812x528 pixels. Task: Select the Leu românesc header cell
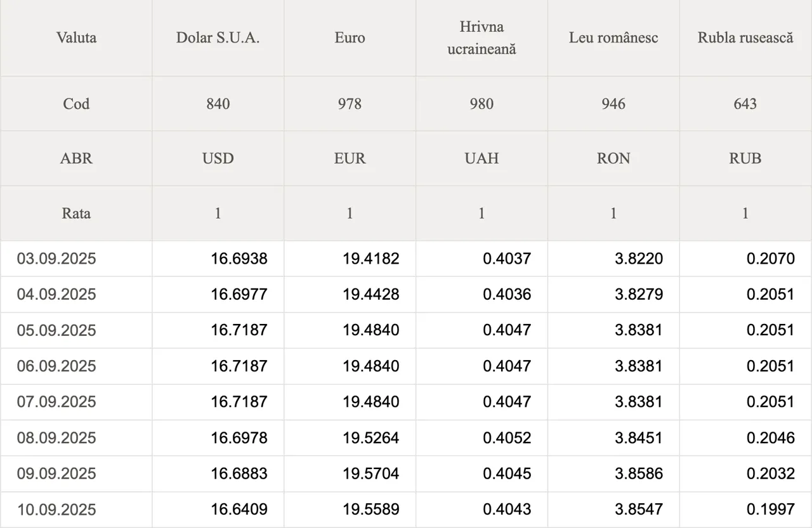(x=613, y=37)
